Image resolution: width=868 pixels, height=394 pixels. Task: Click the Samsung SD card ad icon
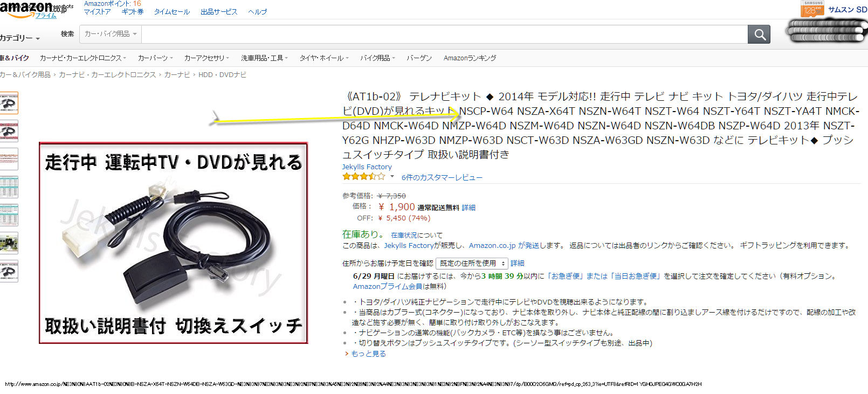[x=812, y=9]
